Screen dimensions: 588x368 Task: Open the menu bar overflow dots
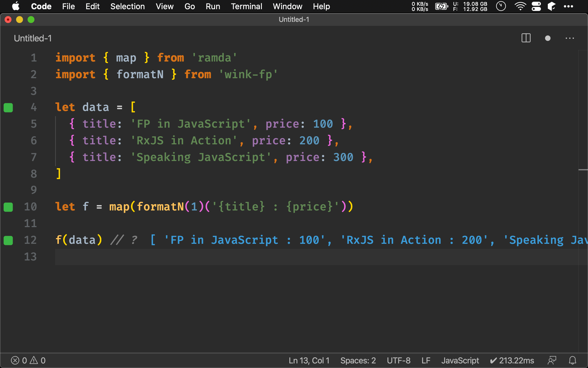tap(568, 6)
